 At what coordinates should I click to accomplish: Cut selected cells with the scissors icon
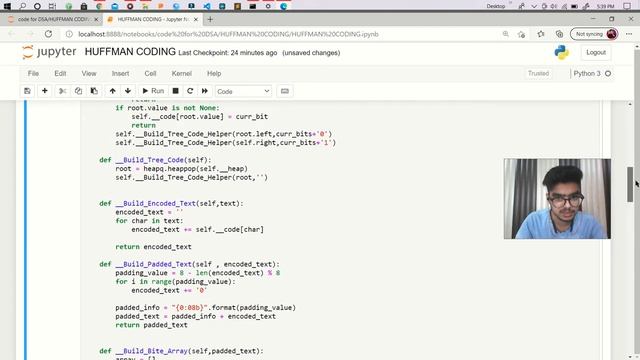tap(62, 91)
